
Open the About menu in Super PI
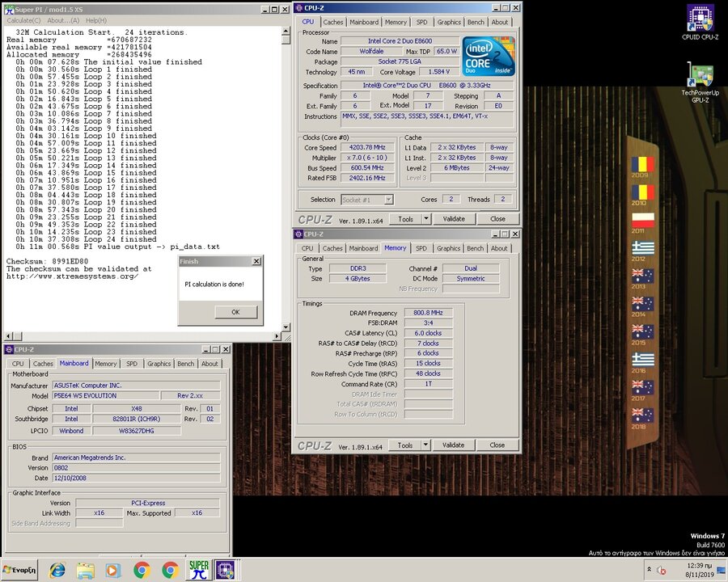[63, 20]
